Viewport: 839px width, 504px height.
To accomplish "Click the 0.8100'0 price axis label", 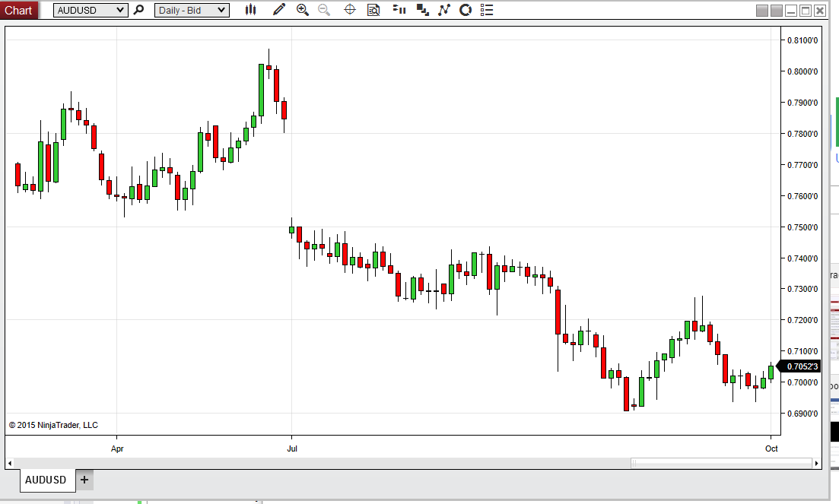I will [802, 40].
